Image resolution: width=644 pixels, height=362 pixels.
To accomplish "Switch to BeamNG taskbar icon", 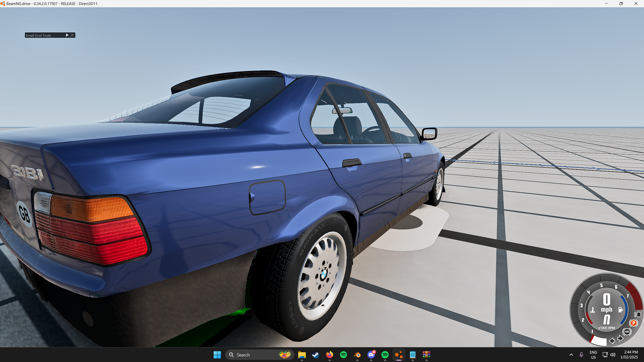I will tap(399, 355).
